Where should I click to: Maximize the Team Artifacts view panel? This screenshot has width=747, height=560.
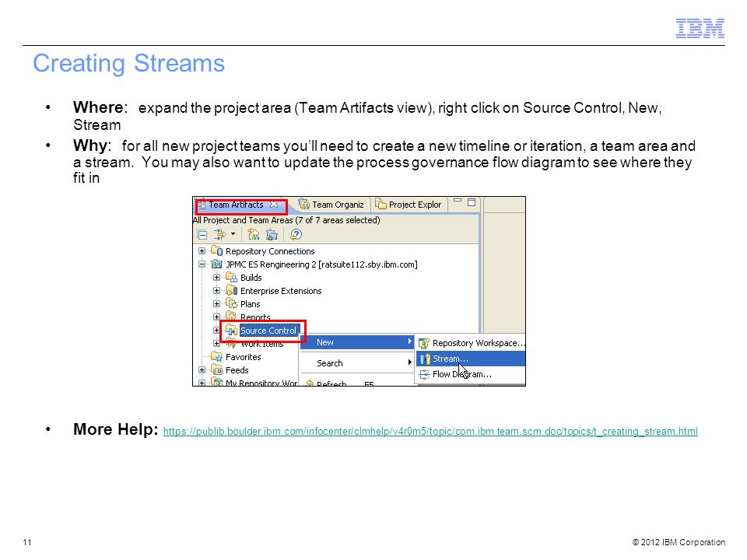point(472,202)
